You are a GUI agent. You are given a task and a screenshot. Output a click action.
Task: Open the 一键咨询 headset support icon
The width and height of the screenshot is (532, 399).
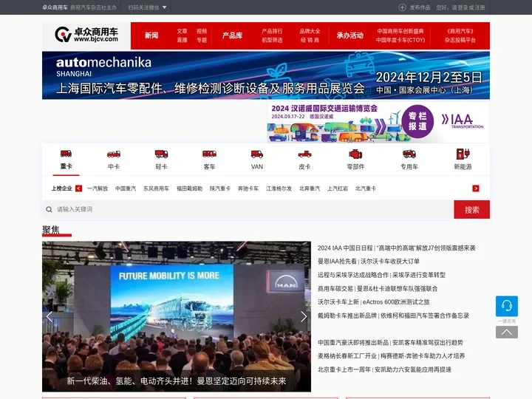coord(507,306)
